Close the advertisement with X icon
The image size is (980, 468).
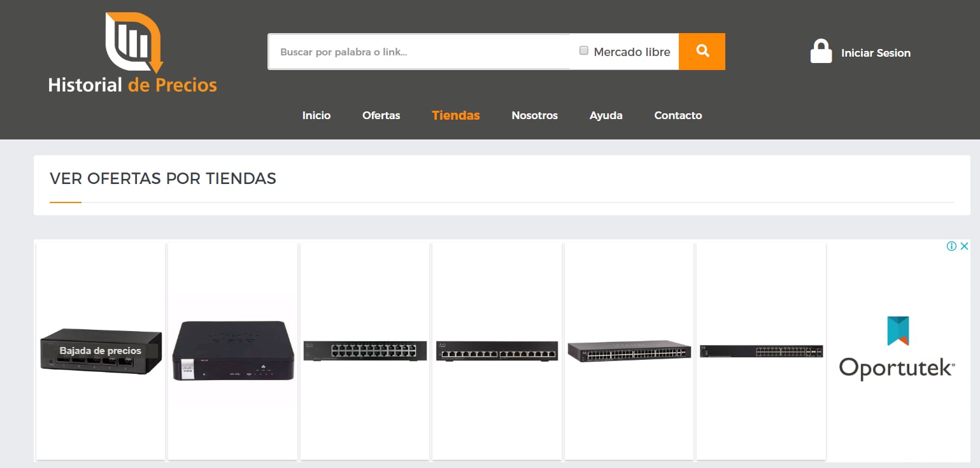(964, 246)
